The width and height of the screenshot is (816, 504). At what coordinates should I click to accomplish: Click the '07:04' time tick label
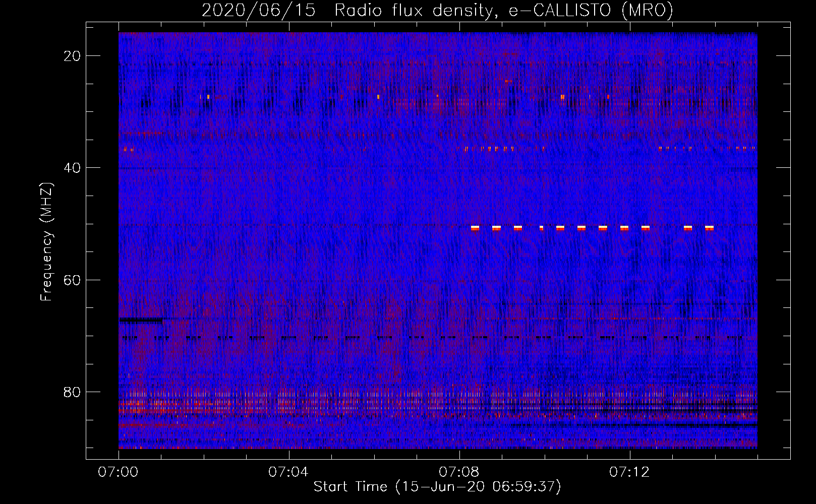pos(288,472)
